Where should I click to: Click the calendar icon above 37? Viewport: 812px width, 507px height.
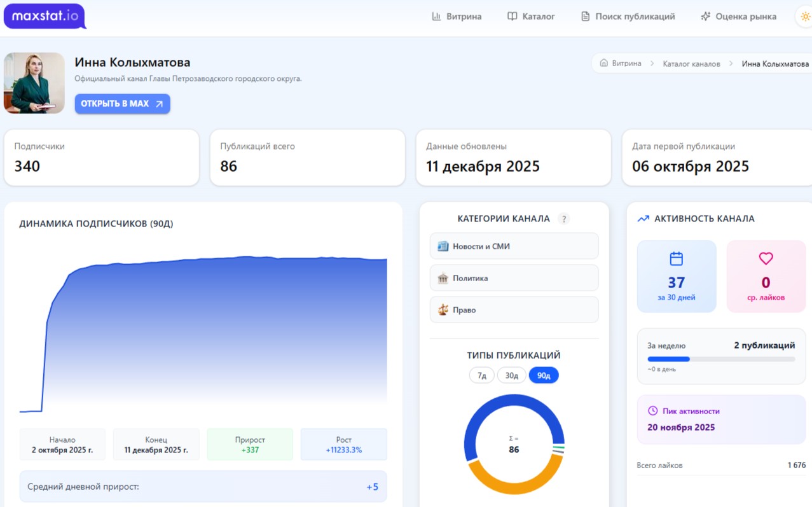tap(677, 258)
